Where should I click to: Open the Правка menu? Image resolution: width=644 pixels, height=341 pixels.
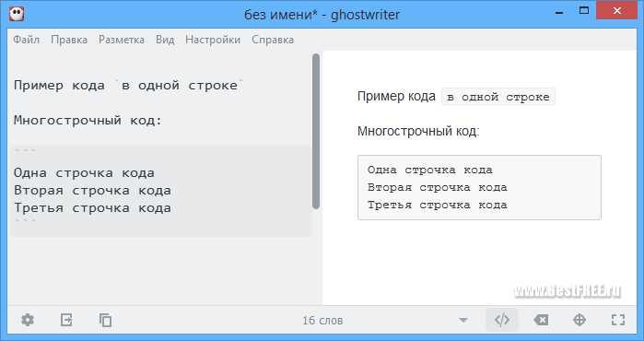coord(69,40)
